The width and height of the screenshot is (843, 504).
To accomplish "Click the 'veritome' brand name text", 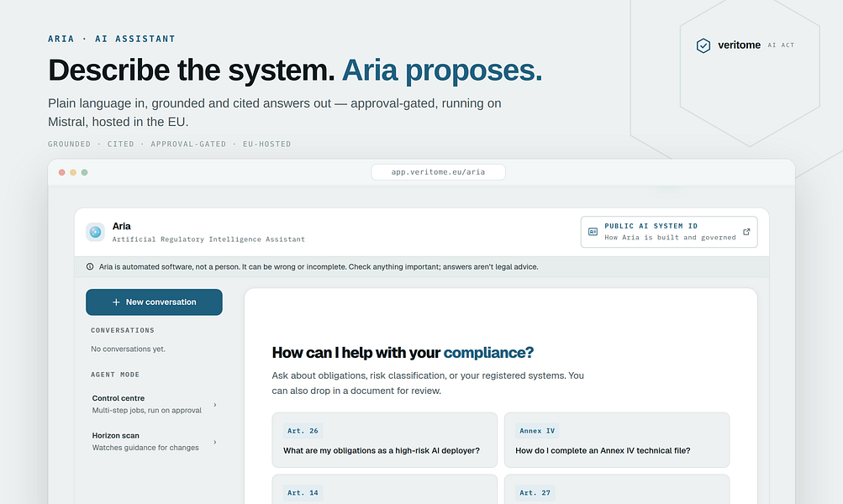I will pos(740,45).
